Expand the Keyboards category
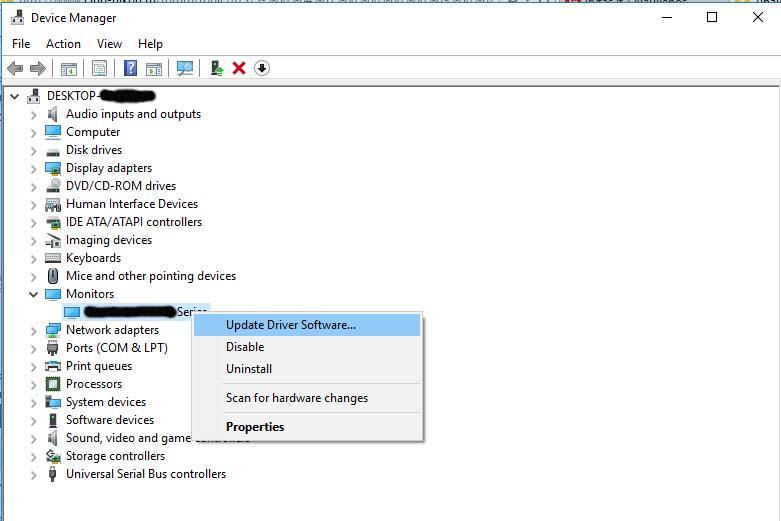 point(33,259)
